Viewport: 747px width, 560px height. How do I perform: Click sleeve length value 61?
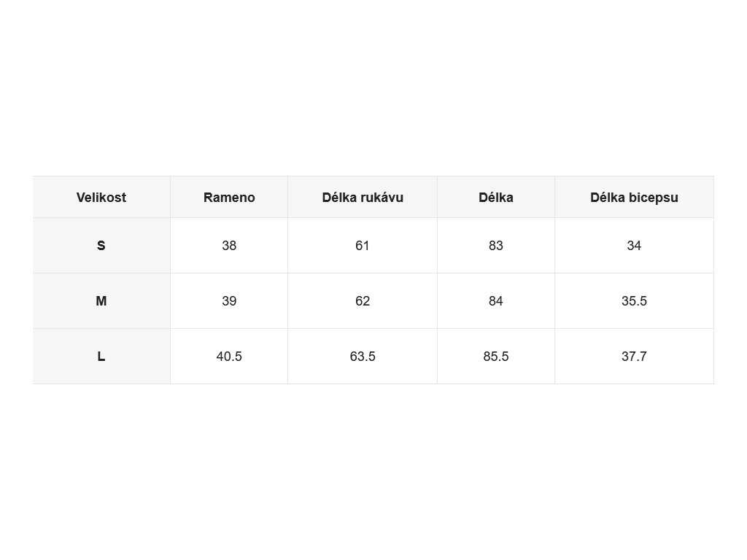(363, 246)
